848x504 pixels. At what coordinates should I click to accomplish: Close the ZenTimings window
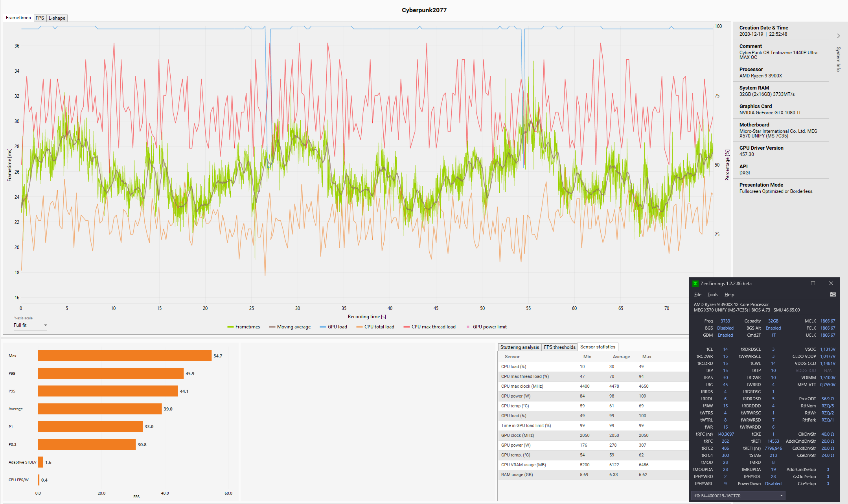tap(831, 283)
